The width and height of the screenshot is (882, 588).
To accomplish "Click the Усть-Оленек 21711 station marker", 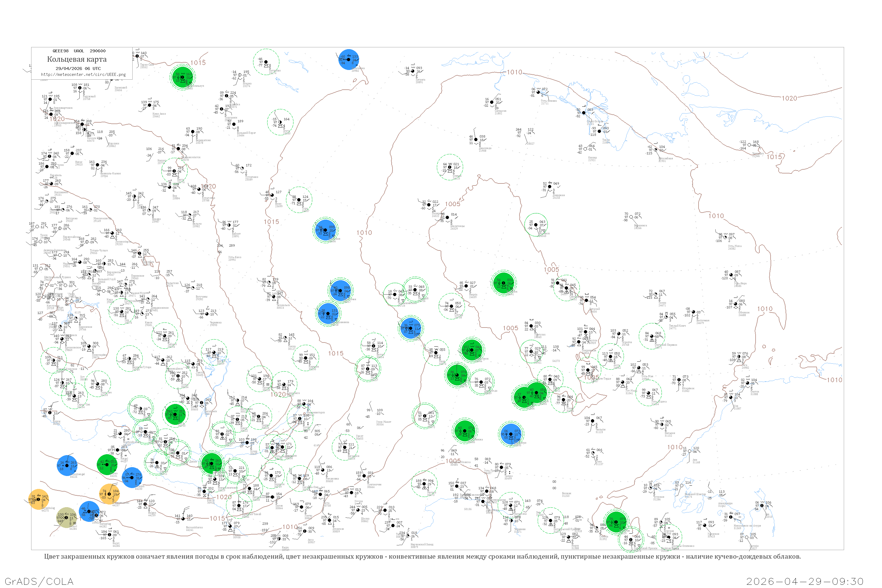I will pos(538,92).
